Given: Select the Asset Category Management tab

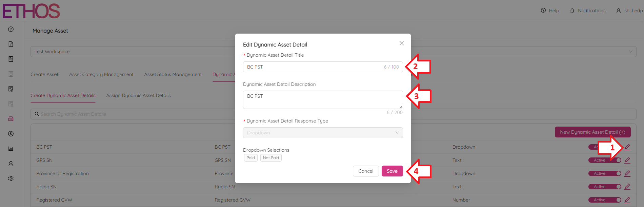Looking at the screenshot, I should [x=101, y=74].
